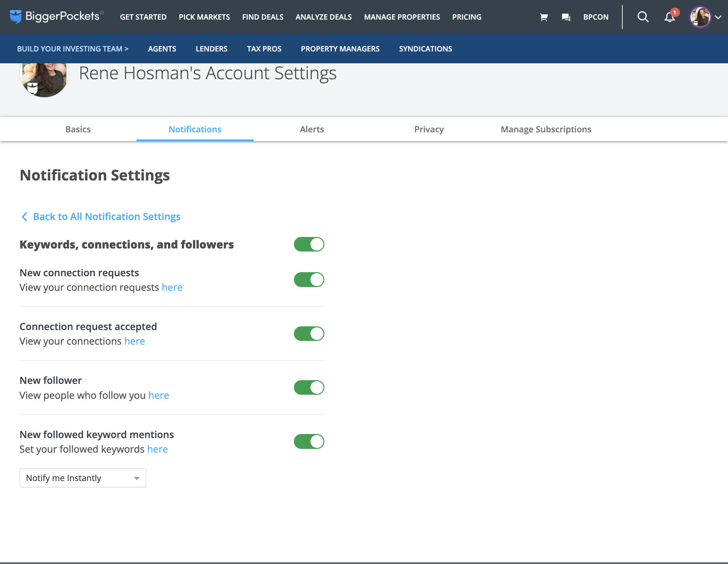Switch to the Basics tab

tap(78, 129)
